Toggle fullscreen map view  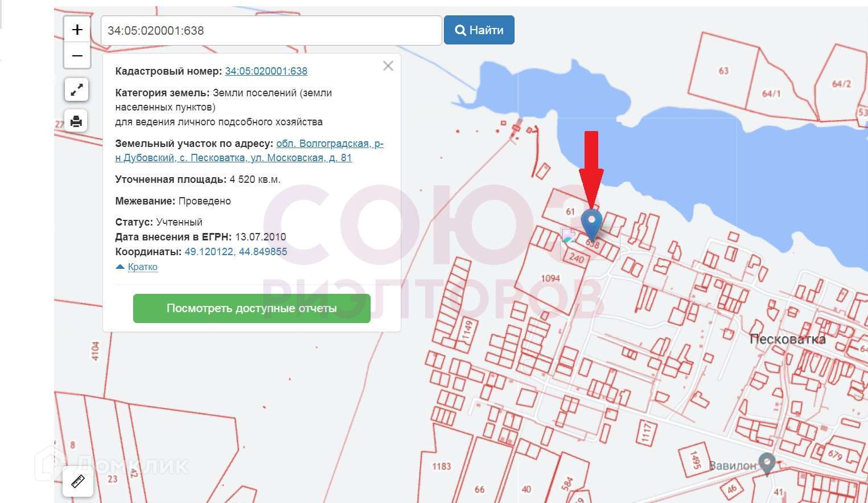pos(76,90)
